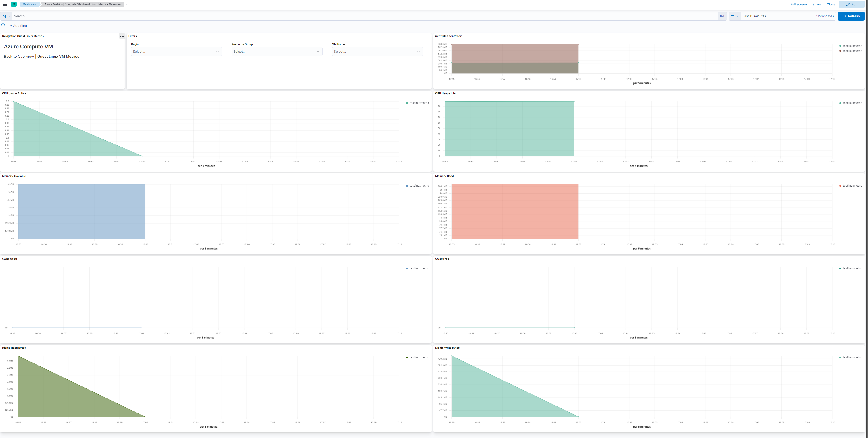Click Full screen in top menu
This screenshot has width=868, height=438.
click(798, 4)
